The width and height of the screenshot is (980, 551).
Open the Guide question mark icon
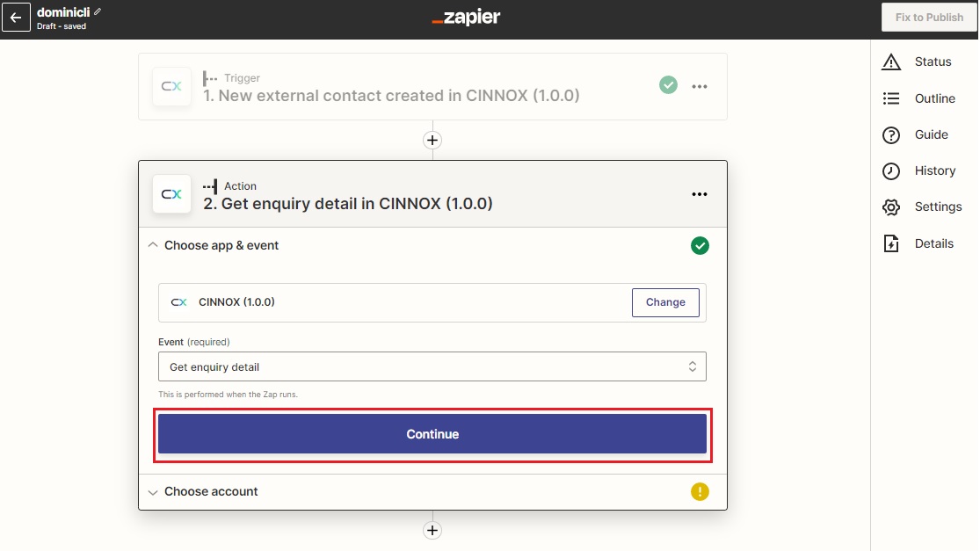(891, 135)
